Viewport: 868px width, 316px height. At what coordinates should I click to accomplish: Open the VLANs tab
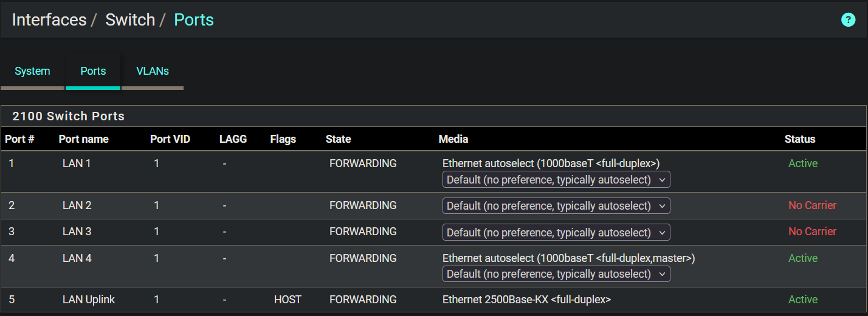tap(153, 71)
